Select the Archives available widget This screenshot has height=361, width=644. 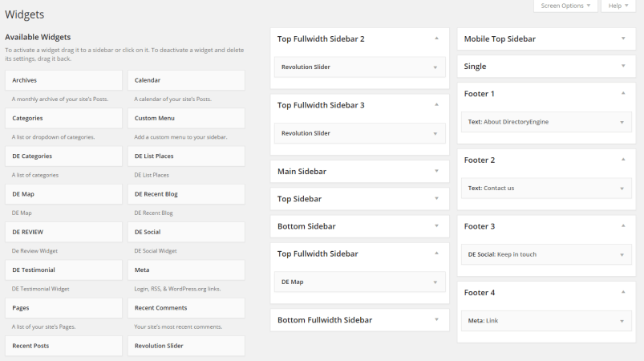[x=63, y=80]
